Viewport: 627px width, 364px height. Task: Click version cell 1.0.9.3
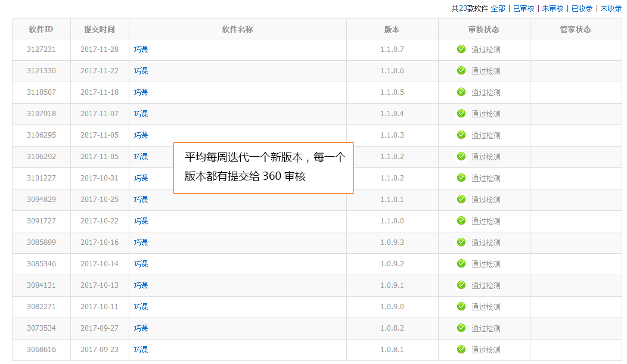tap(392, 242)
